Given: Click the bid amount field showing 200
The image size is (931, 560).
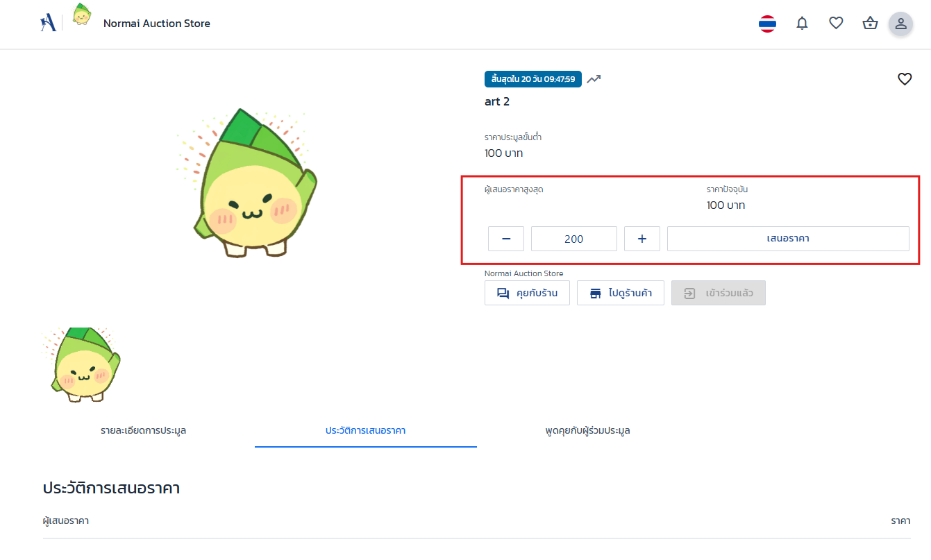Looking at the screenshot, I should pos(573,238).
